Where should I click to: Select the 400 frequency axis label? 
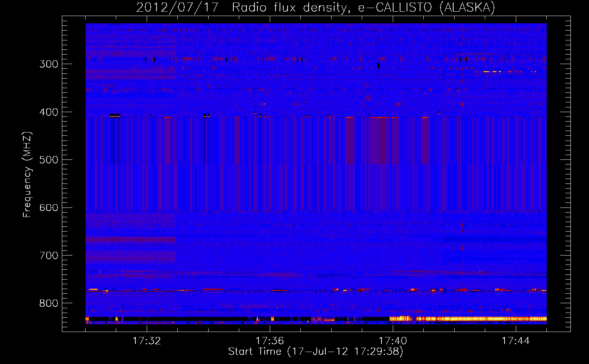[x=49, y=112]
